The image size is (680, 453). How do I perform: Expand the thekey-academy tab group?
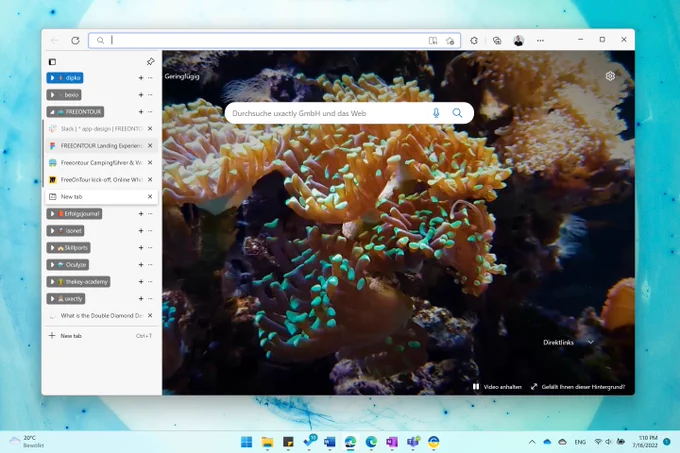point(52,282)
